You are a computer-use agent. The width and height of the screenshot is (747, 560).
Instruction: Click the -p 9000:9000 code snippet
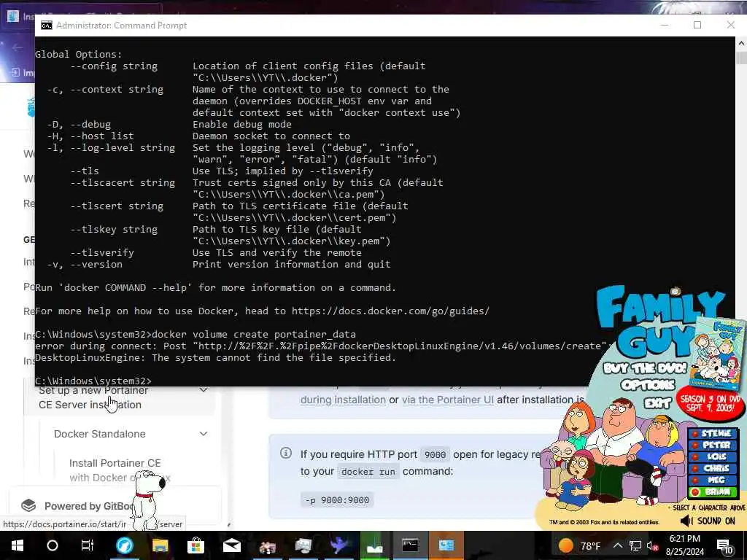pyautogui.click(x=337, y=500)
